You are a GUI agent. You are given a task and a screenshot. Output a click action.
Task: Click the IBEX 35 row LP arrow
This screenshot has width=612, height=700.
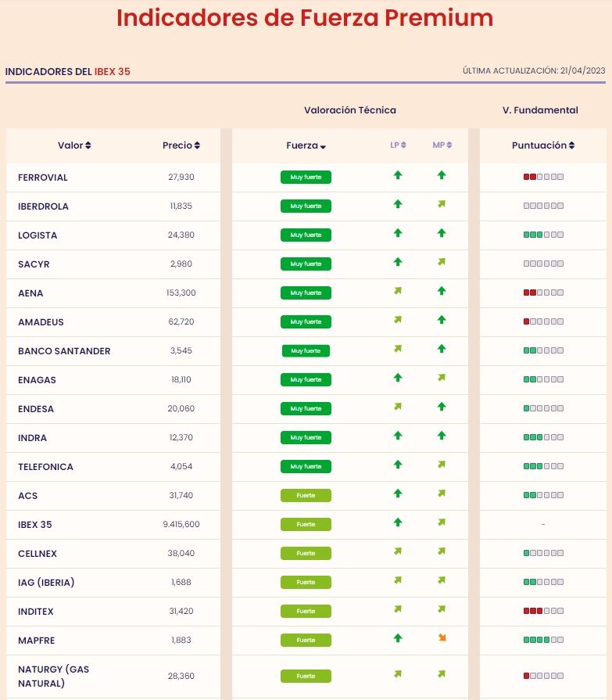tap(398, 522)
